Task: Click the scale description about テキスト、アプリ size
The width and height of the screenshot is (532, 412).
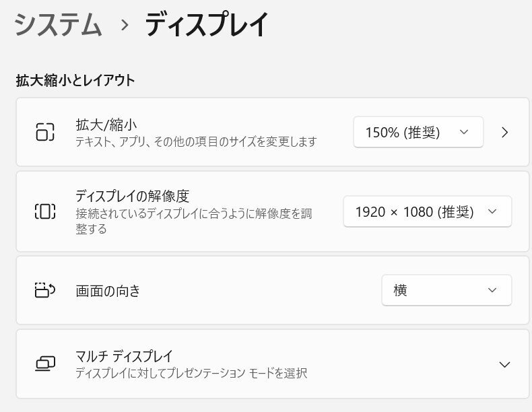Action: 195,142
